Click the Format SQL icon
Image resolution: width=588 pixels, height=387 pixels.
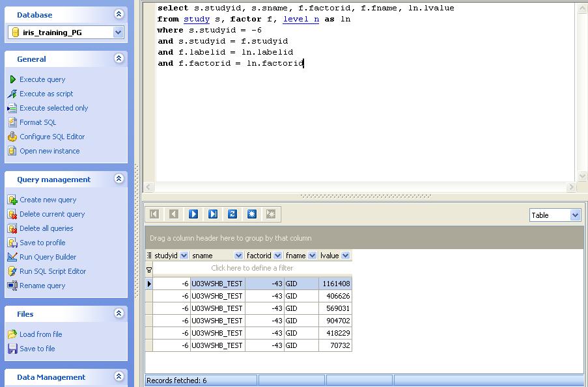pyautogui.click(x=12, y=122)
